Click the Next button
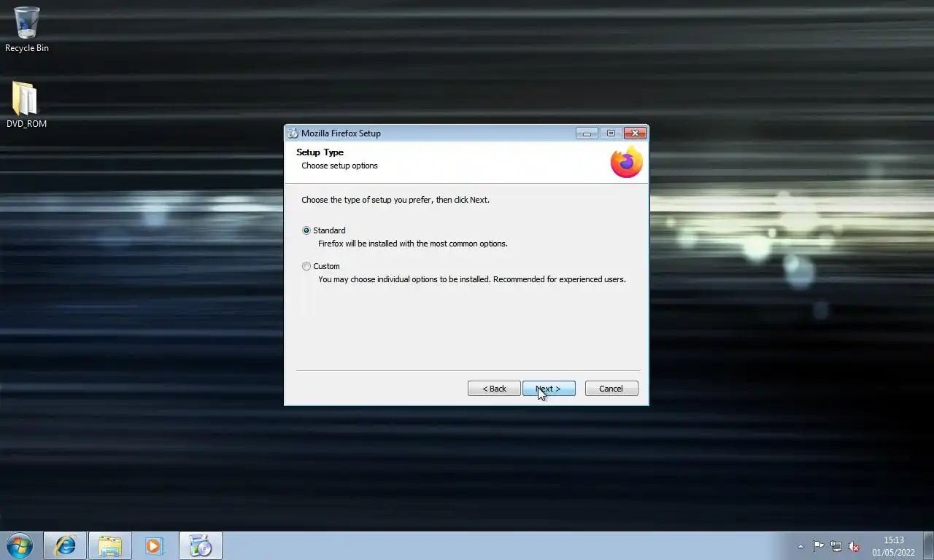 click(549, 389)
